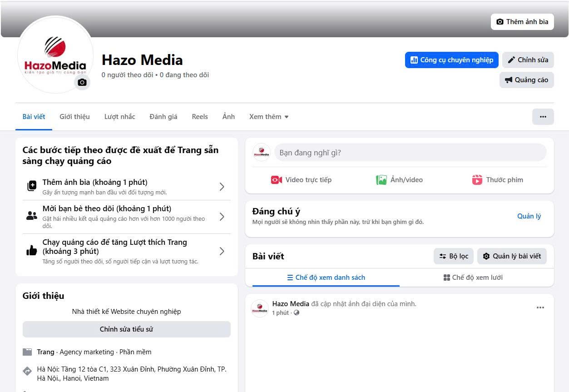The image size is (569, 392).
Task: Expand Chạy quảng cáo step chevron
Action: tap(222, 251)
